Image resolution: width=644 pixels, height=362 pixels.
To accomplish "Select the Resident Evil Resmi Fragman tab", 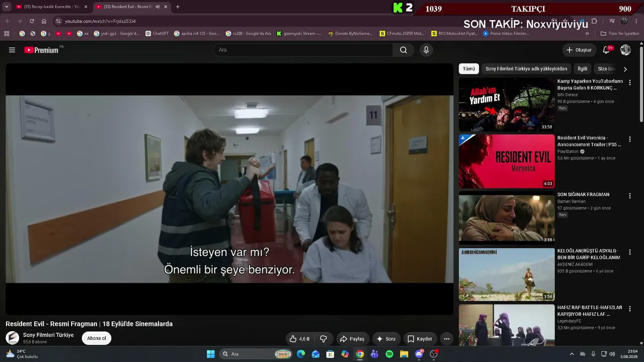I will pyautogui.click(x=132, y=7).
